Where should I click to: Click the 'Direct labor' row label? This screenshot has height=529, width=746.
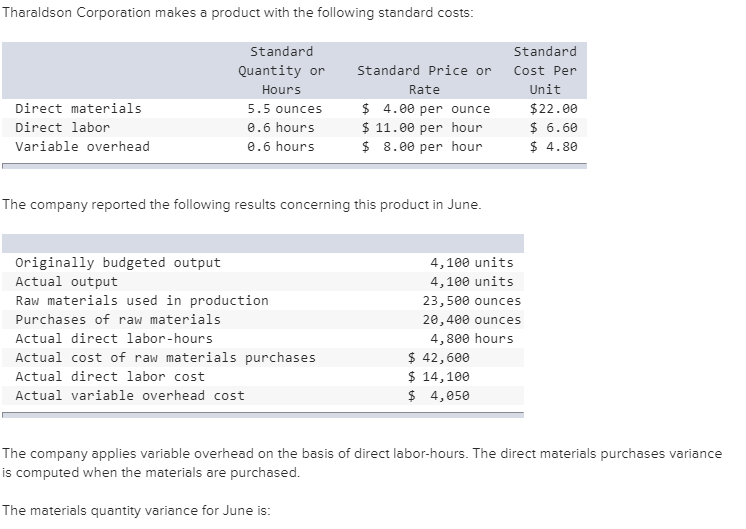pyautogui.click(x=63, y=127)
